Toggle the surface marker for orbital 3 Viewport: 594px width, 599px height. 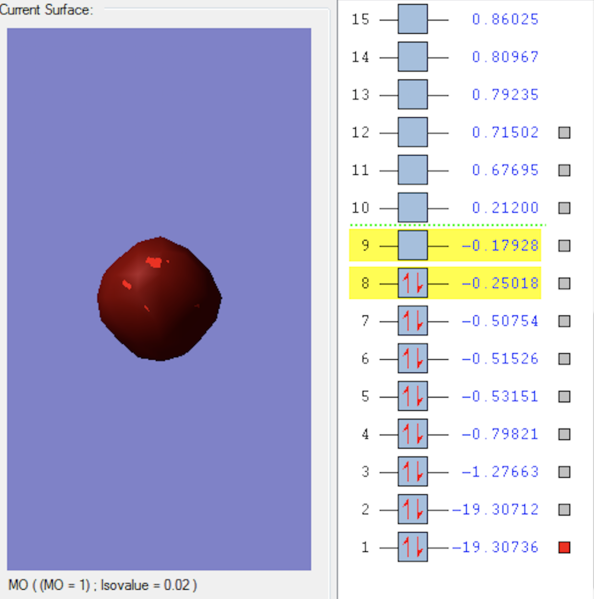(x=564, y=472)
